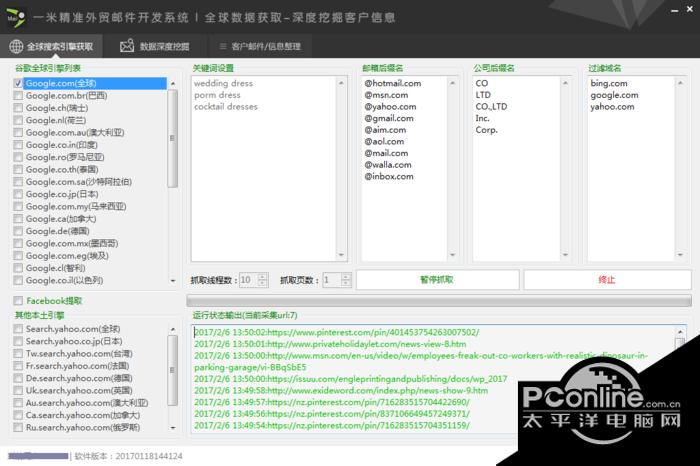Enable Fr.search.yahoo.com checkbox
The image size is (700, 466).
[x=18, y=366]
